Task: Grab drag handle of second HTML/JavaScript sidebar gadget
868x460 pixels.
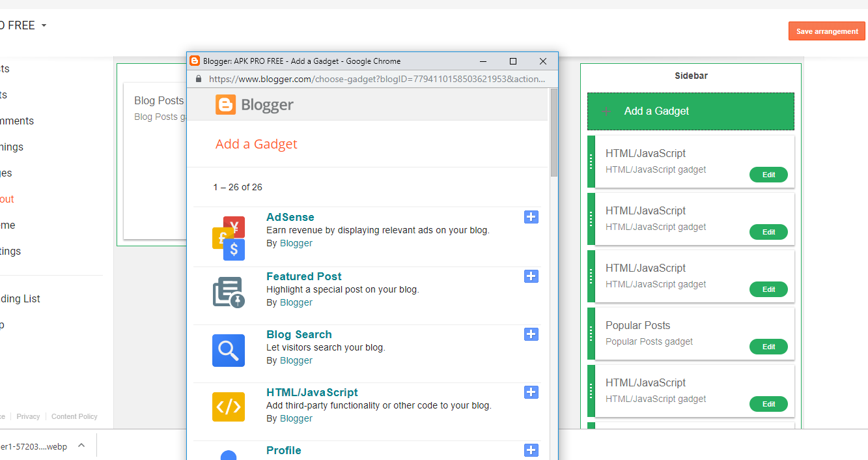Action: pos(591,219)
